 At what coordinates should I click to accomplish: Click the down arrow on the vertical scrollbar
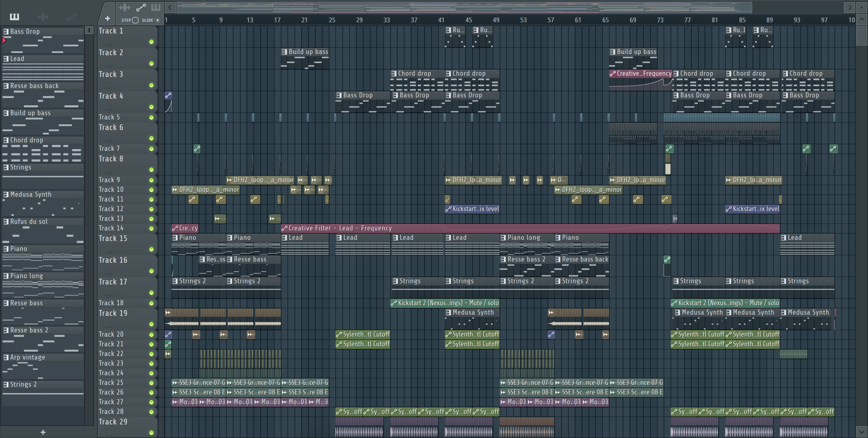pyautogui.click(x=861, y=431)
